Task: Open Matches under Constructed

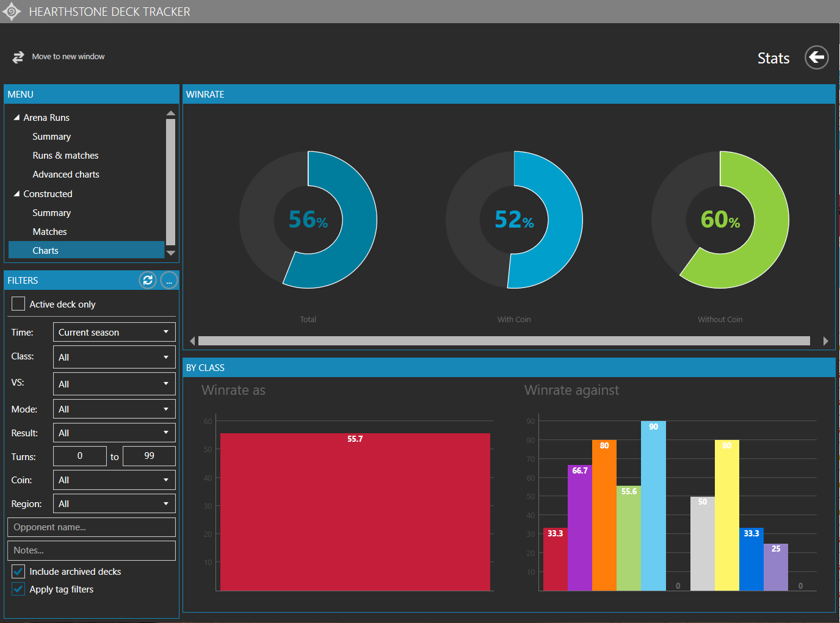Action: click(x=49, y=232)
